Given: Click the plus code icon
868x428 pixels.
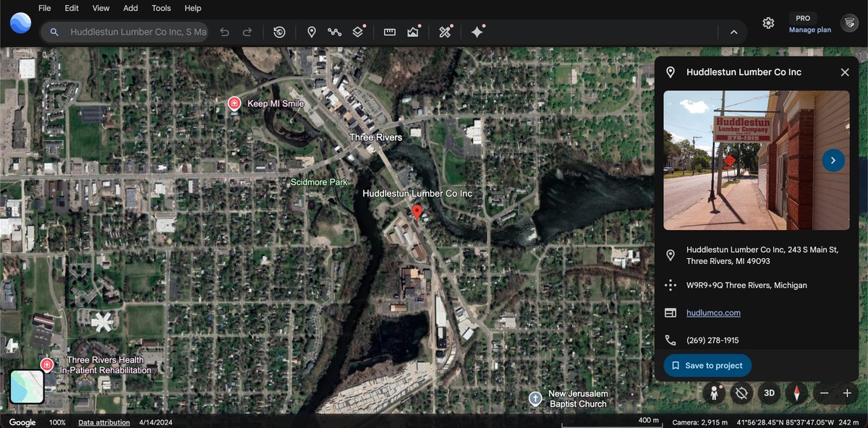Looking at the screenshot, I should point(671,285).
